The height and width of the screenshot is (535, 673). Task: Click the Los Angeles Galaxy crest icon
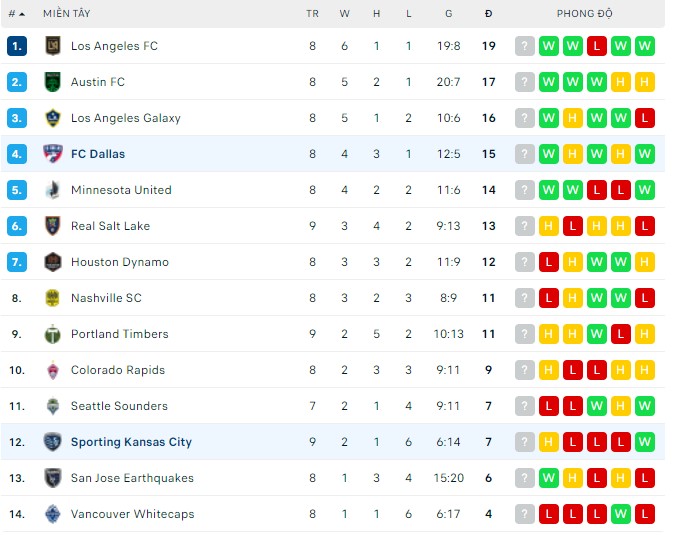point(53,118)
